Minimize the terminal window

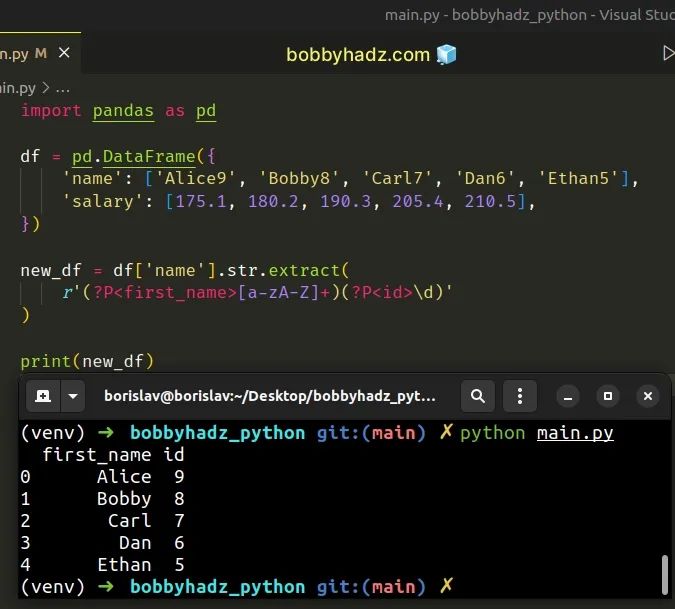coord(568,396)
